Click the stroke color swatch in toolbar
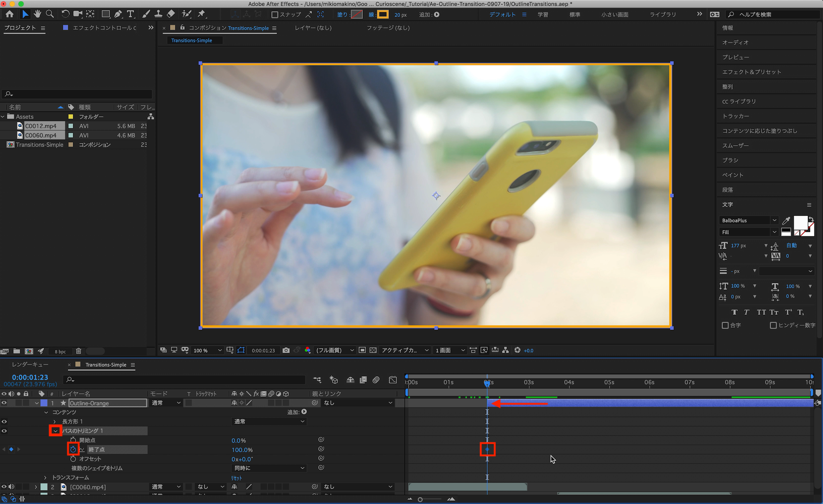 (383, 14)
